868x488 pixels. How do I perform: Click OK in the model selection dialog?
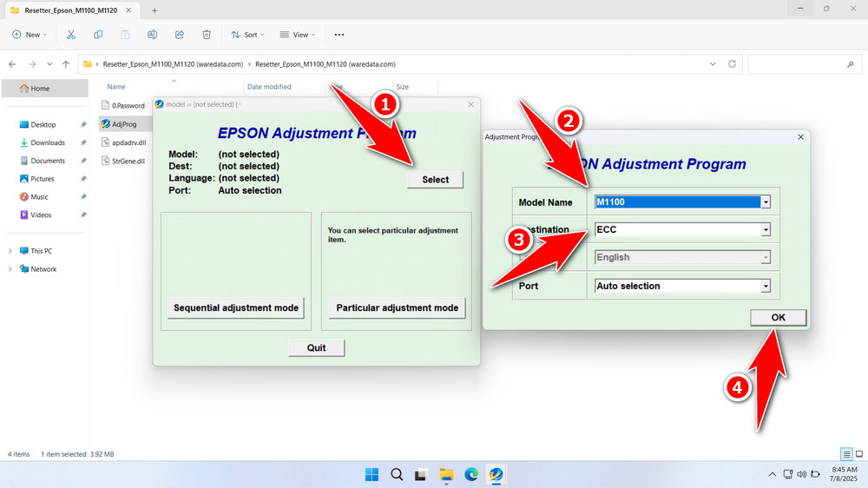(779, 318)
